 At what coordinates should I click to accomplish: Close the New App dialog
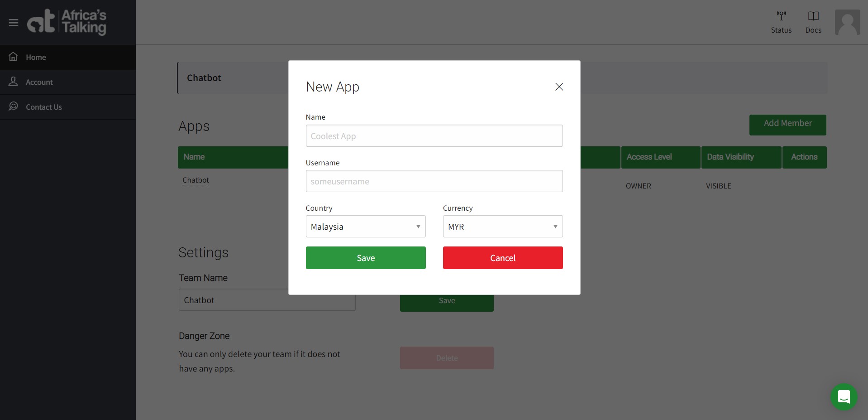[x=559, y=87]
